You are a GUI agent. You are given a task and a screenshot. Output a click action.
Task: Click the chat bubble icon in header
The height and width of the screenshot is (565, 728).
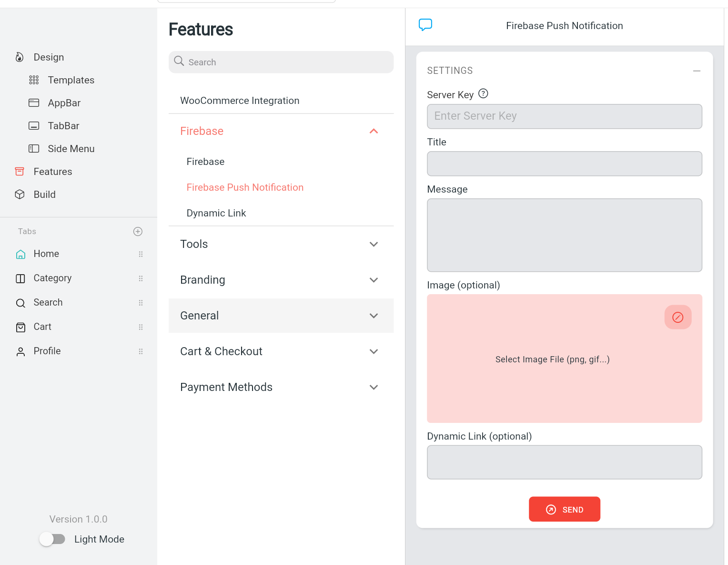(x=425, y=25)
